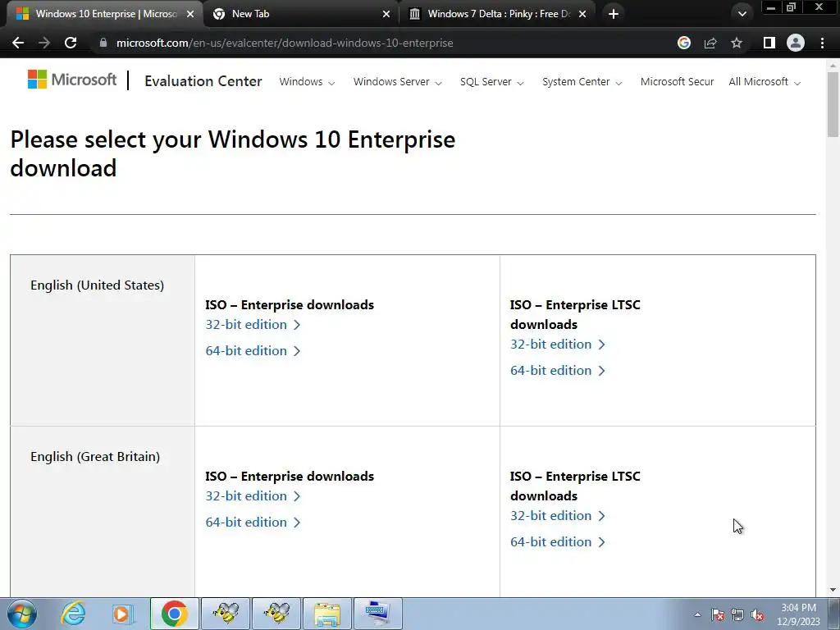
Task: Close the New Tab tab
Action: click(x=386, y=14)
